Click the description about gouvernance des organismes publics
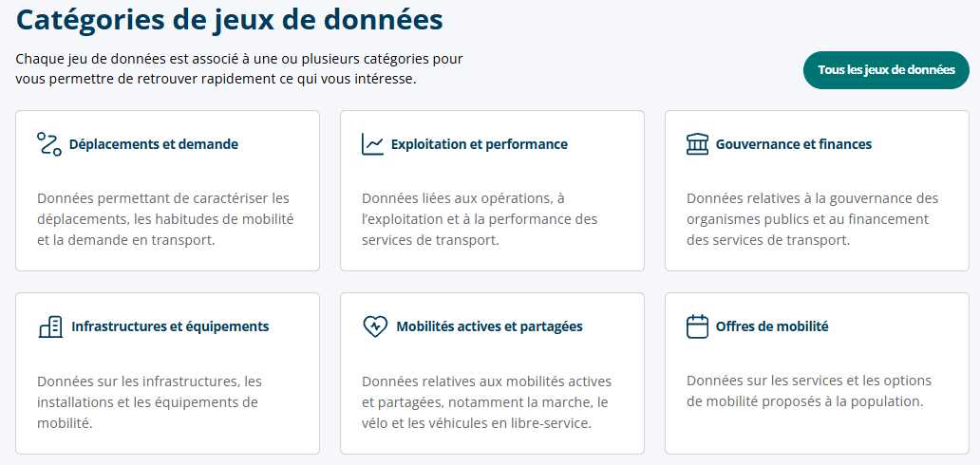The width and height of the screenshot is (980, 465). 812,219
